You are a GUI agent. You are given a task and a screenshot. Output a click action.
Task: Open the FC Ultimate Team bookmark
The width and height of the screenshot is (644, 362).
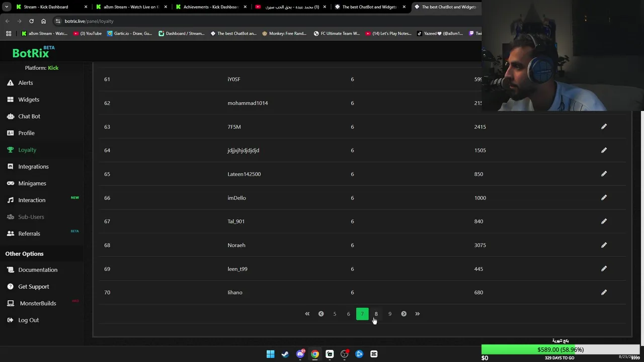click(x=337, y=33)
